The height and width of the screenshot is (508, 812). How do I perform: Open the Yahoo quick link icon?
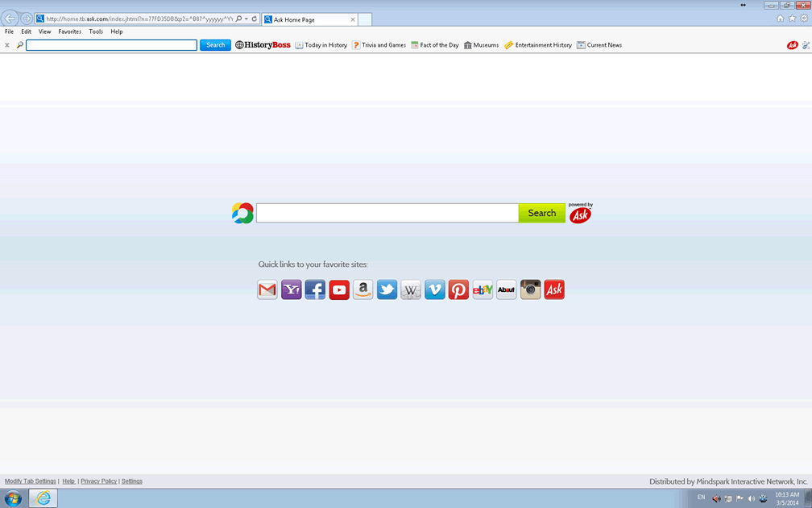[292, 289]
